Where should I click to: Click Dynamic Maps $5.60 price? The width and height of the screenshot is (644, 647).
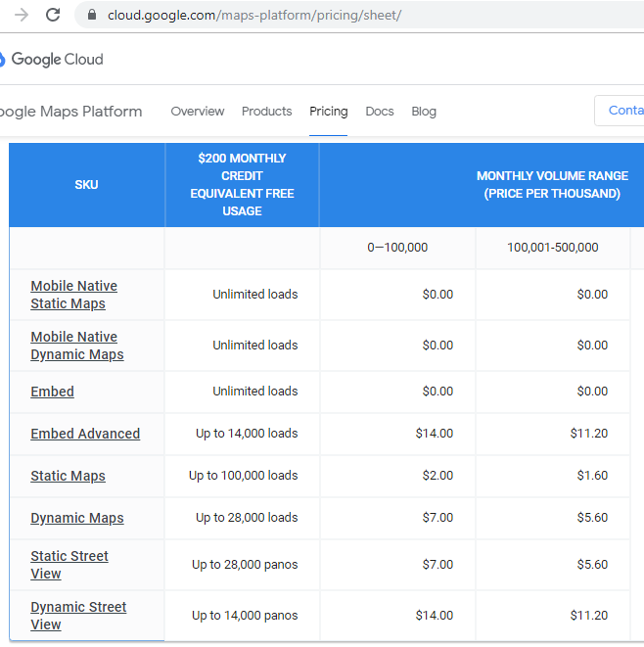(x=592, y=518)
